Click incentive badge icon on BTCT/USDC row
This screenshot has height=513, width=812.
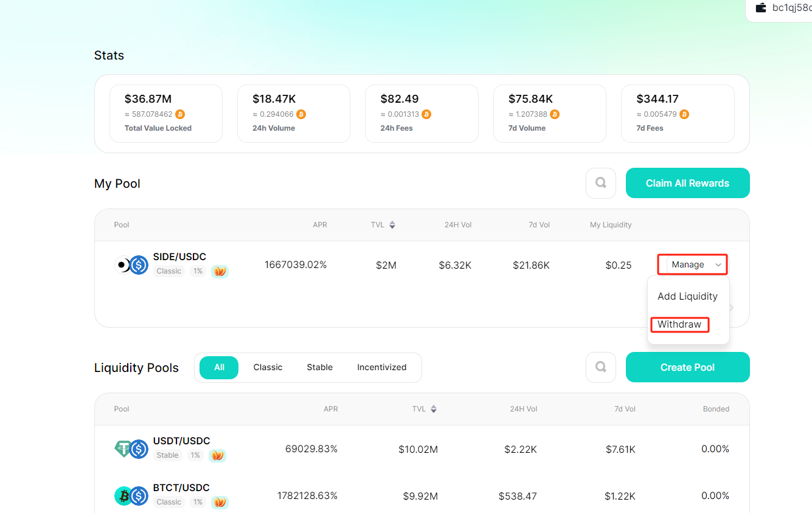(220, 502)
